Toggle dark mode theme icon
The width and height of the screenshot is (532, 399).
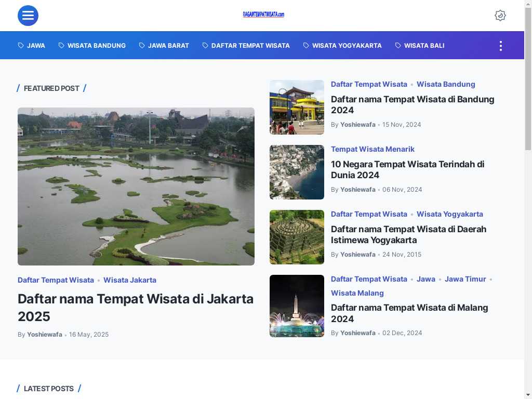(500, 16)
